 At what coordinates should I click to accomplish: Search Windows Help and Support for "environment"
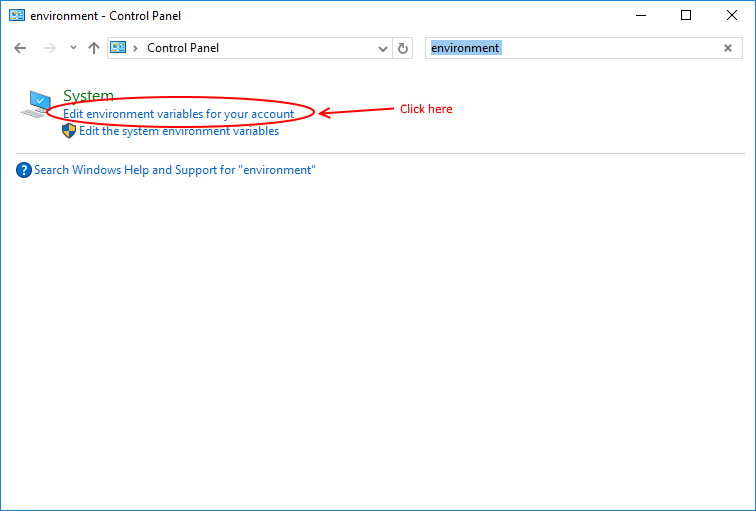174,170
